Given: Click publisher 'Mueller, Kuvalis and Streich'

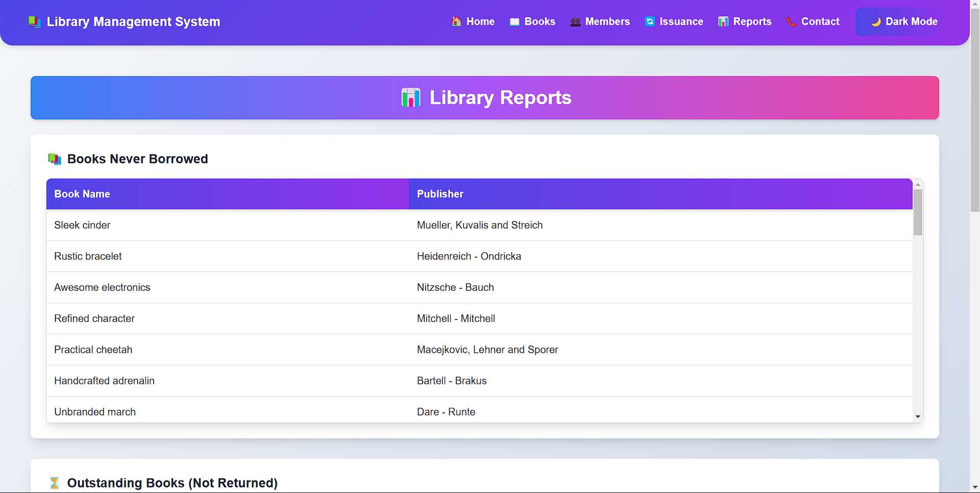Looking at the screenshot, I should 480,225.
